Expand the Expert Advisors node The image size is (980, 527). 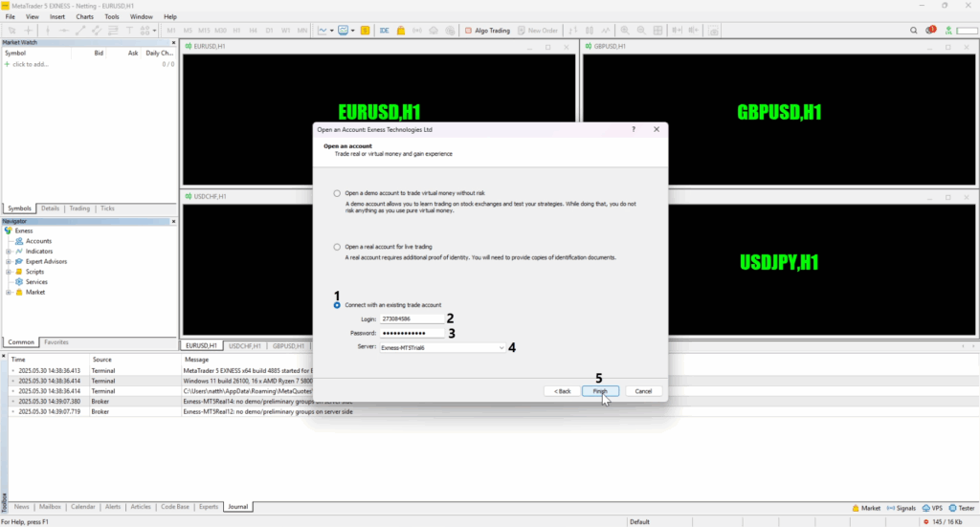click(x=9, y=261)
